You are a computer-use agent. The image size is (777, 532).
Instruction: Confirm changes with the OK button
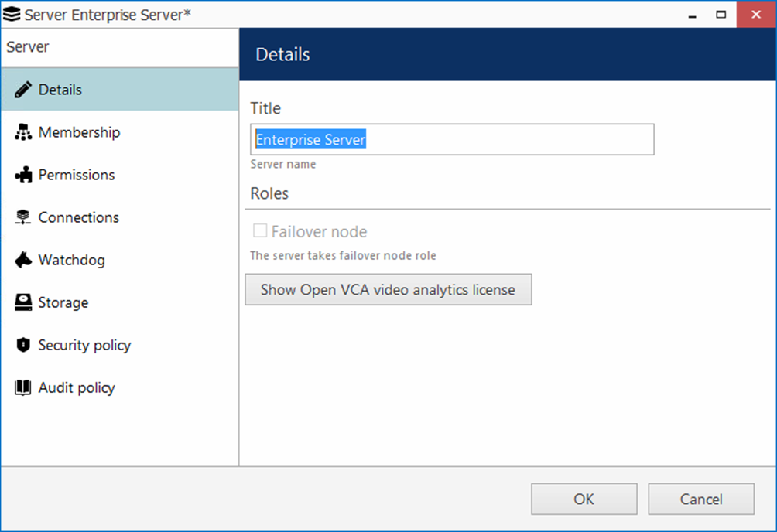click(584, 499)
